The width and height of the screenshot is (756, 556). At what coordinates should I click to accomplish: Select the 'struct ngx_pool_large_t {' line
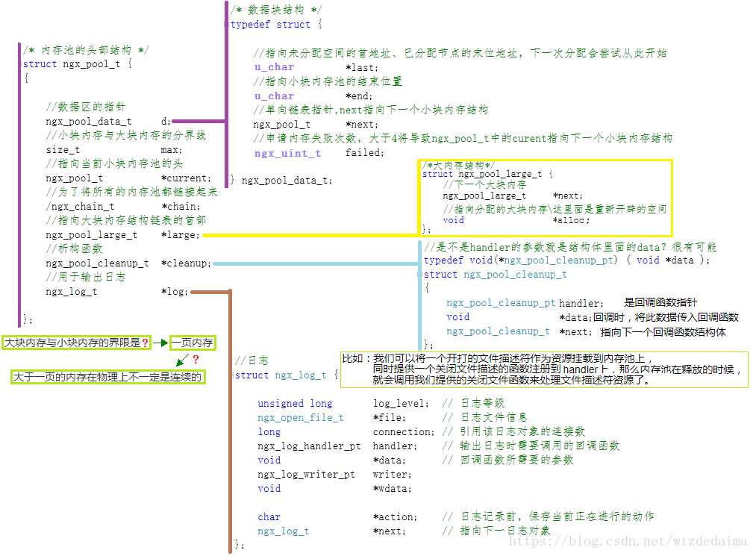pyautogui.click(x=487, y=174)
